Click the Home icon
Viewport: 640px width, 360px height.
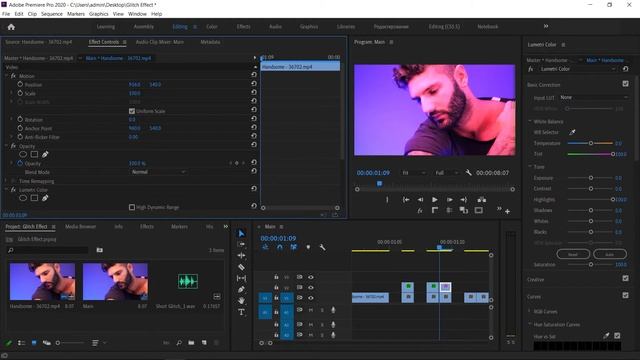(11, 27)
